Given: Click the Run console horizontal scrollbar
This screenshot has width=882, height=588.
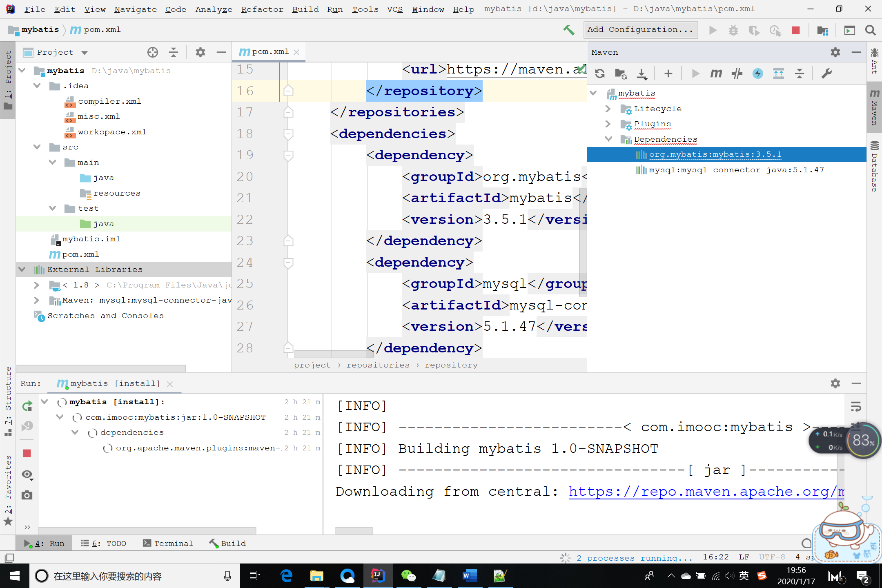Looking at the screenshot, I should click(x=354, y=530).
